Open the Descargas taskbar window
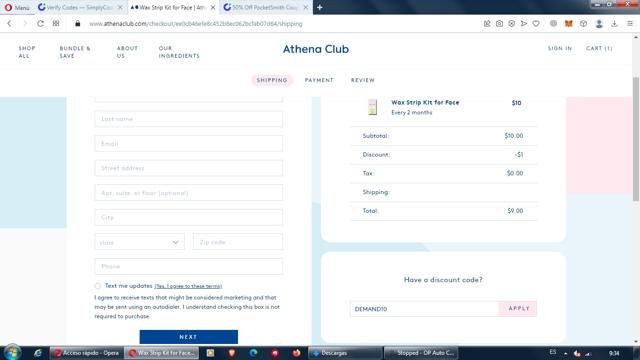This screenshot has width=640, height=360. pyautogui.click(x=345, y=353)
